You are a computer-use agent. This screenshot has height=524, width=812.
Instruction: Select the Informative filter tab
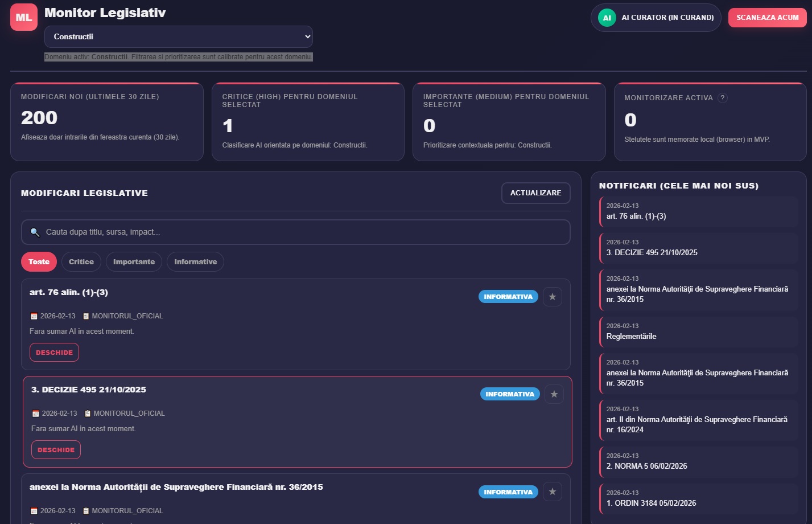click(195, 262)
